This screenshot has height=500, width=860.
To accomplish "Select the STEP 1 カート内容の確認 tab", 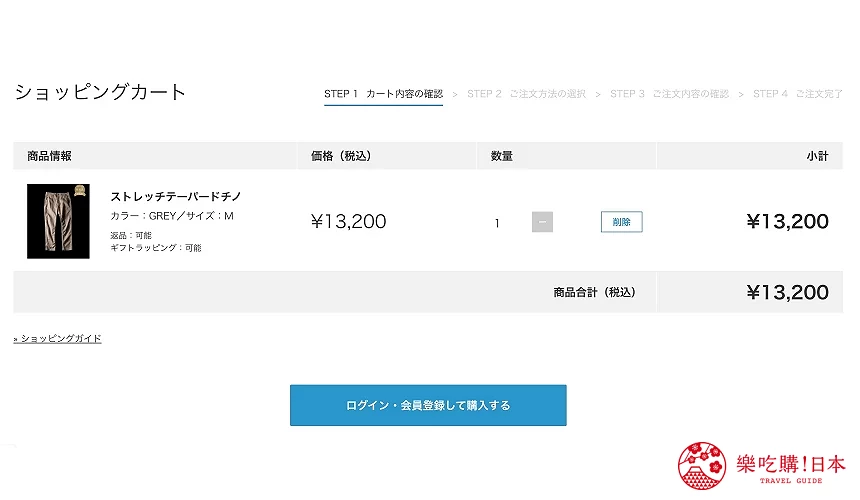I will coord(383,94).
